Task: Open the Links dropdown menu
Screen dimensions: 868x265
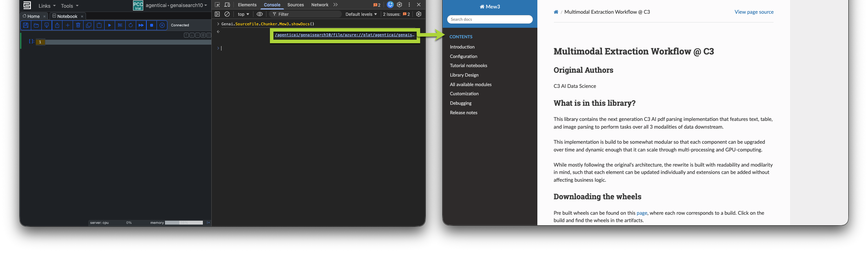Action: (47, 6)
